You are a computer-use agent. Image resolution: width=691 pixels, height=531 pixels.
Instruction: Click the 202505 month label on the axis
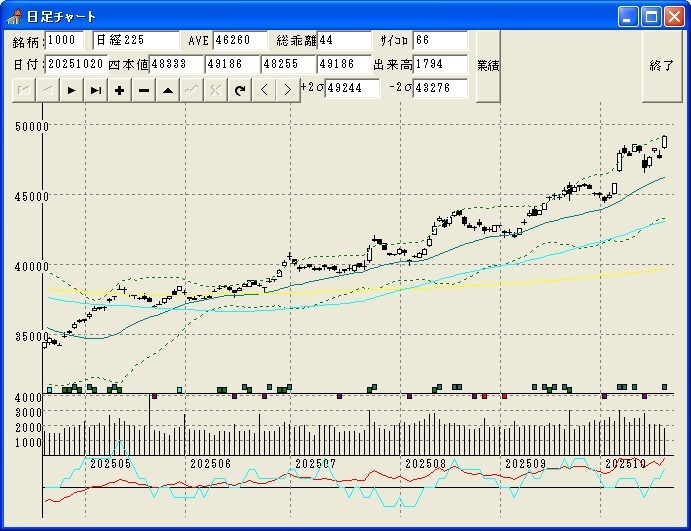point(111,464)
